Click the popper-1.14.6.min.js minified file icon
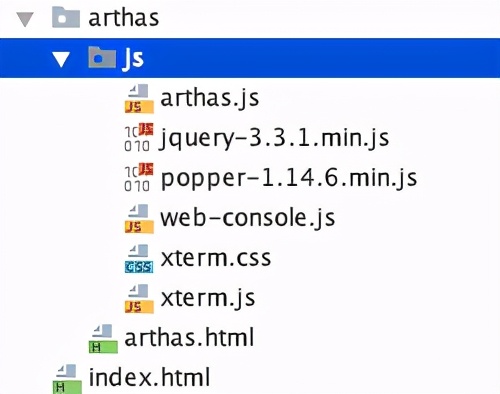This screenshot has width=500, height=394. coord(139,177)
